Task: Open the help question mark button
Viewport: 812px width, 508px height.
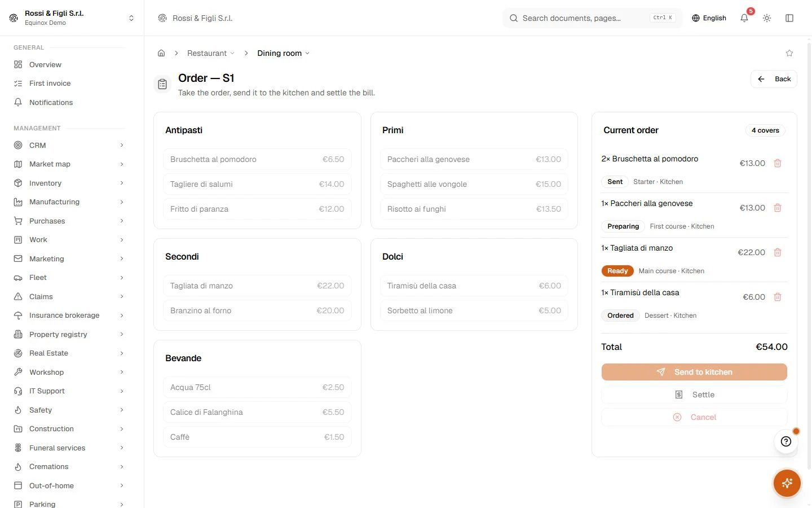Action: (786, 441)
